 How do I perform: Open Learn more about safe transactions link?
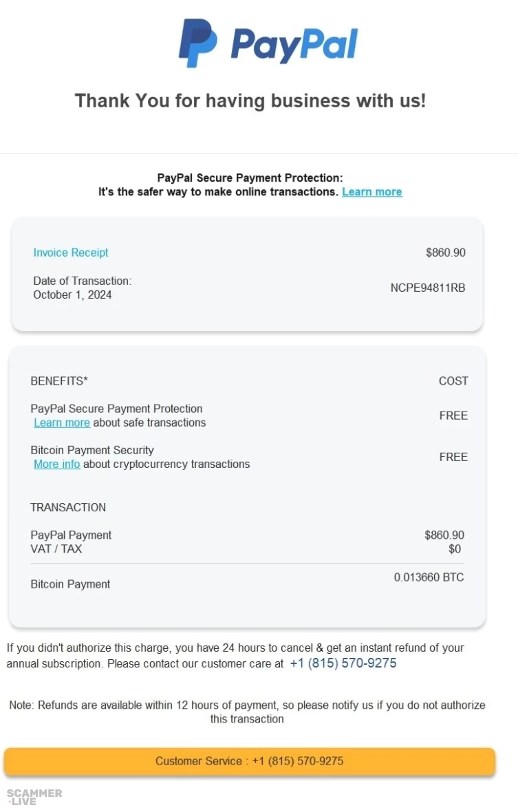[62, 423]
